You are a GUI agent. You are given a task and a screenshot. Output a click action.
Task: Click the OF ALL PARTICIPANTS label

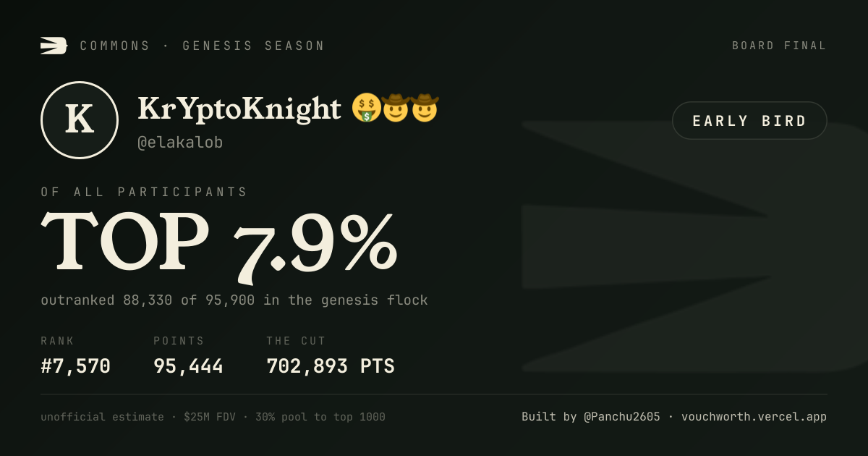pos(144,192)
